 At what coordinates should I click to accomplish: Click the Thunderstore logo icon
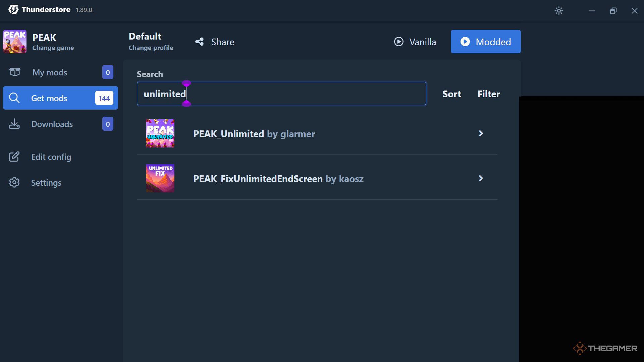13,10
